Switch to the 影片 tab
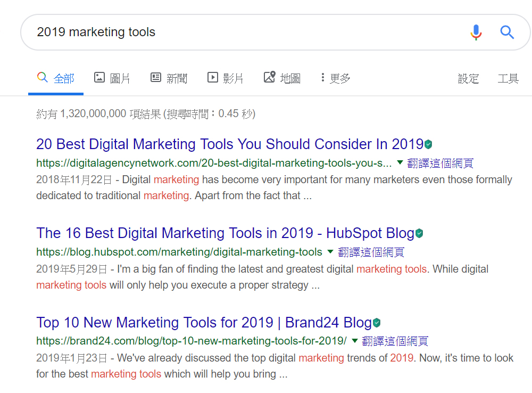This screenshot has height=393, width=532. tap(225, 78)
